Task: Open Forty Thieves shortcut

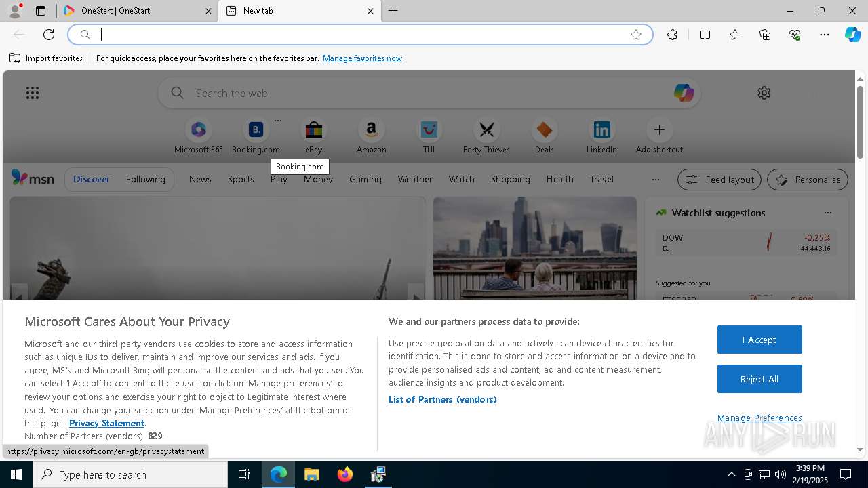Action: 486,136
